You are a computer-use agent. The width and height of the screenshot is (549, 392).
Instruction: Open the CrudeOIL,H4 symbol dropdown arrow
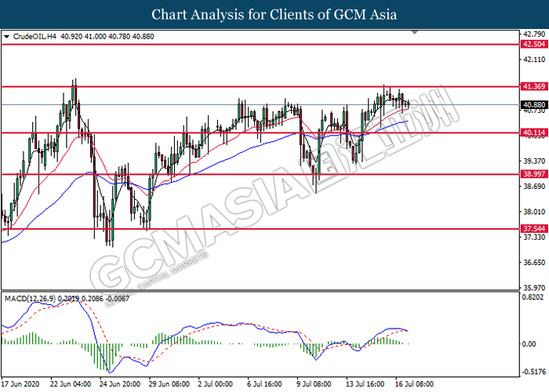point(6,36)
